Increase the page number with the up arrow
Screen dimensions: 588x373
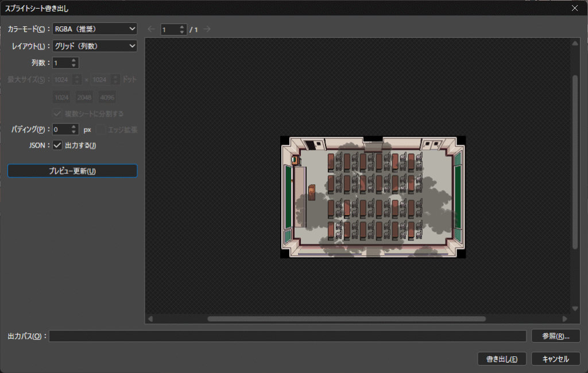tap(182, 26)
